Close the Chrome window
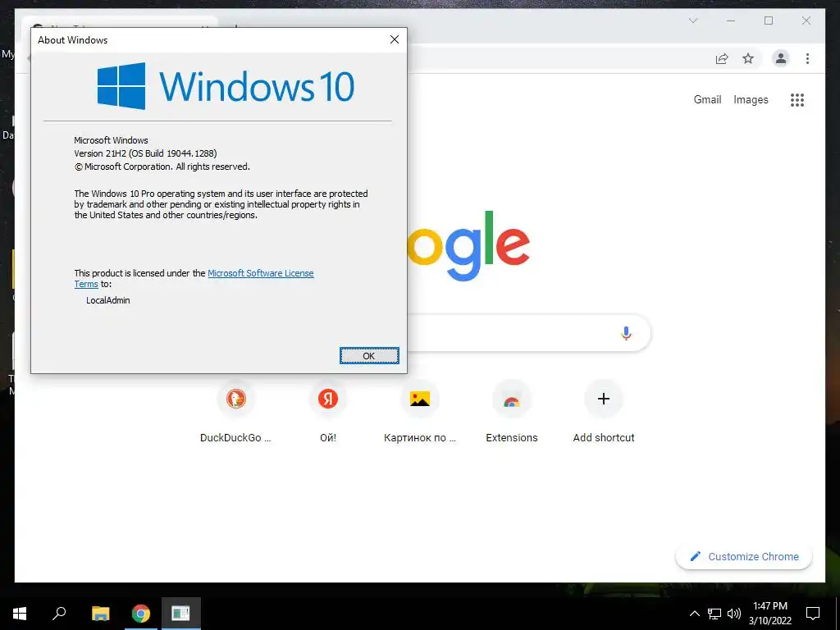The width and height of the screenshot is (840, 630). click(806, 21)
